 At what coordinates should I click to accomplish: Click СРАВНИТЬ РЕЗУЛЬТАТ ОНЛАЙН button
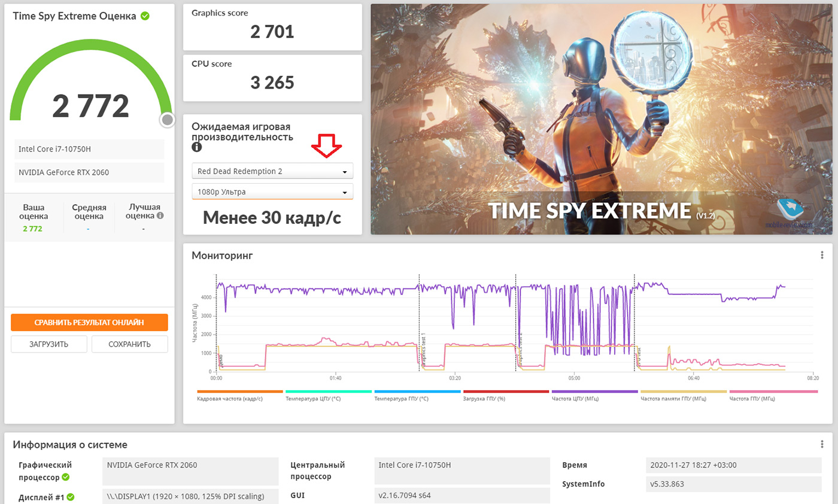point(89,323)
